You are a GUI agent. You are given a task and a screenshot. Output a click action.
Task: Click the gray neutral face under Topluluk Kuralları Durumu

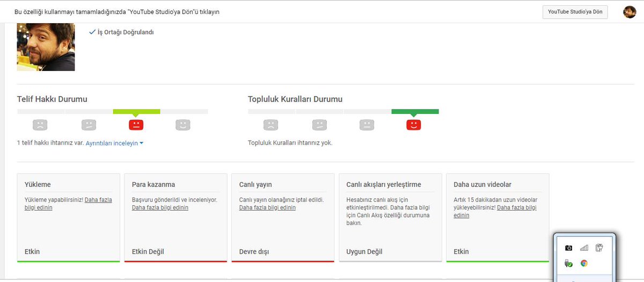tap(367, 125)
